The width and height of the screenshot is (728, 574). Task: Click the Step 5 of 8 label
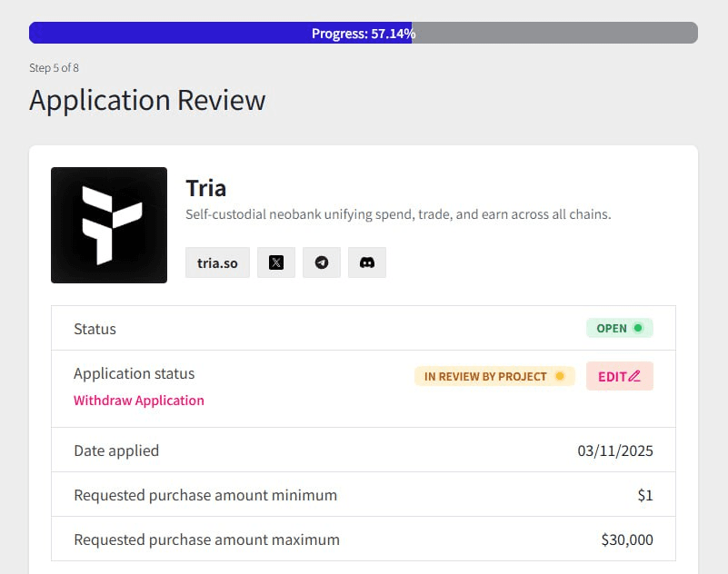coord(54,68)
